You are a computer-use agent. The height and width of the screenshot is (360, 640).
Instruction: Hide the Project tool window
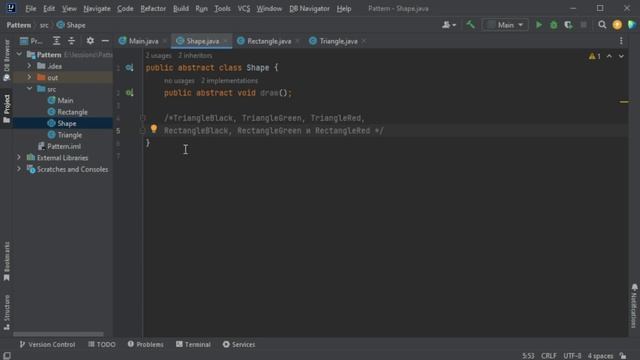click(105, 41)
